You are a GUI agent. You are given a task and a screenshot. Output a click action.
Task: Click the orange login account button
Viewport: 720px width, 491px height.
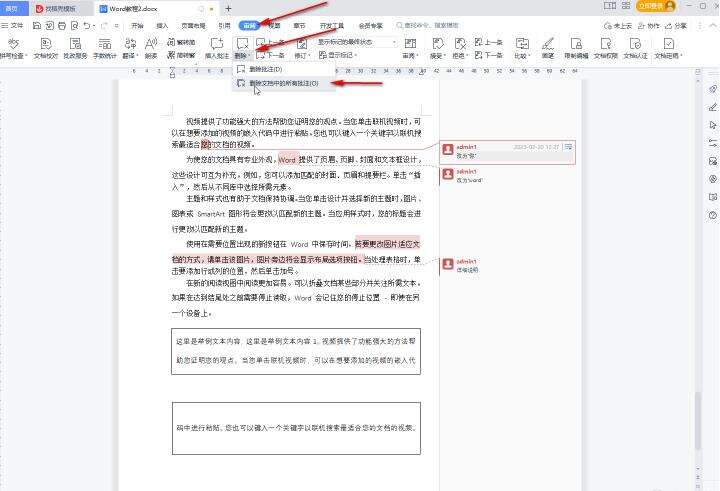click(656, 6)
